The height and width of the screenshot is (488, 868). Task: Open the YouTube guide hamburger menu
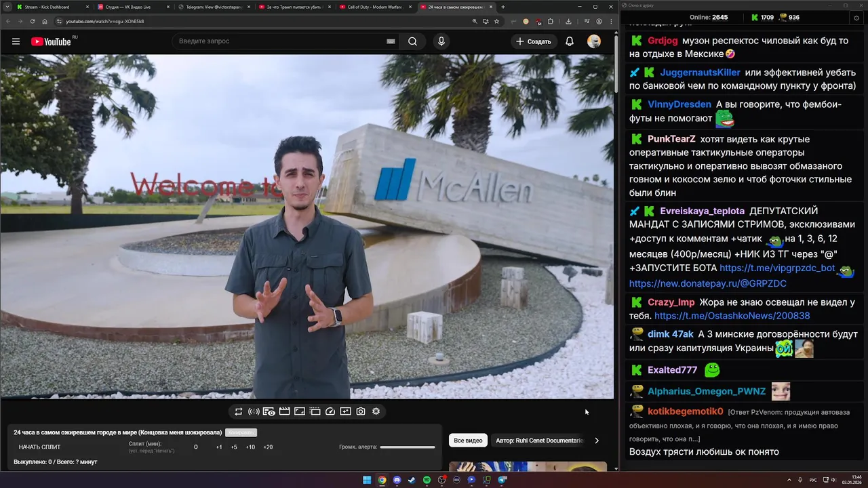(x=16, y=41)
